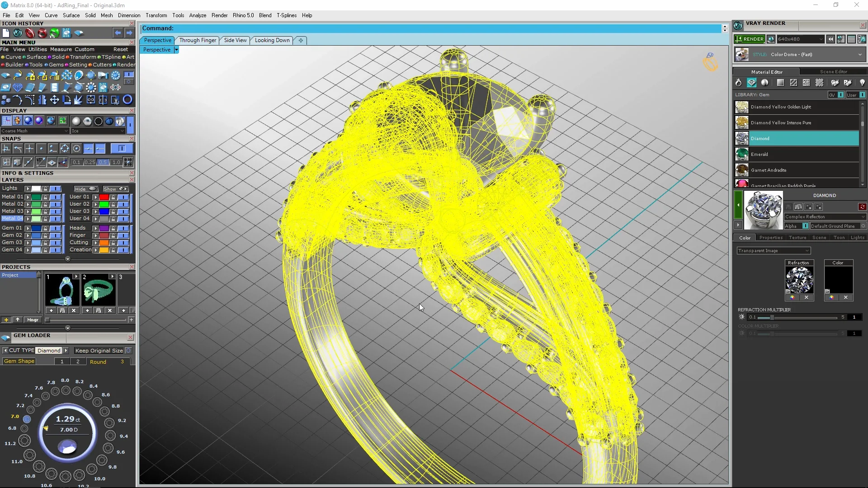Open the T-Splines menu

(286, 15)
